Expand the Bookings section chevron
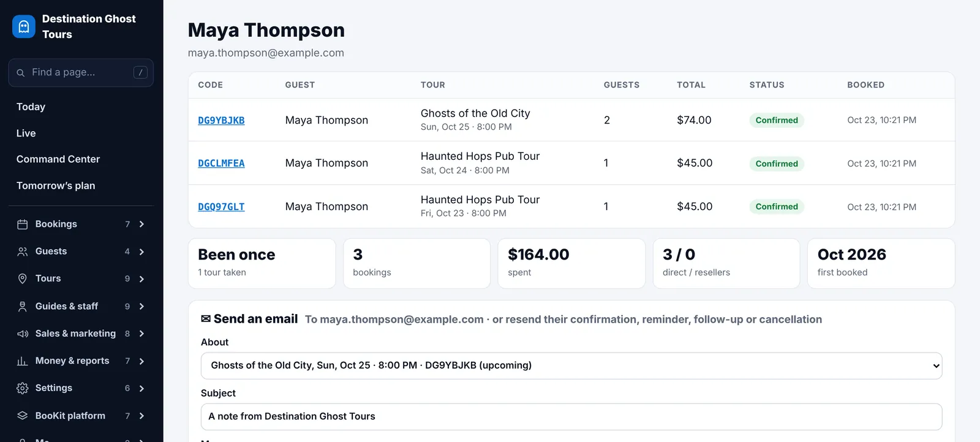980x442 pixels. tap(141, 224)
